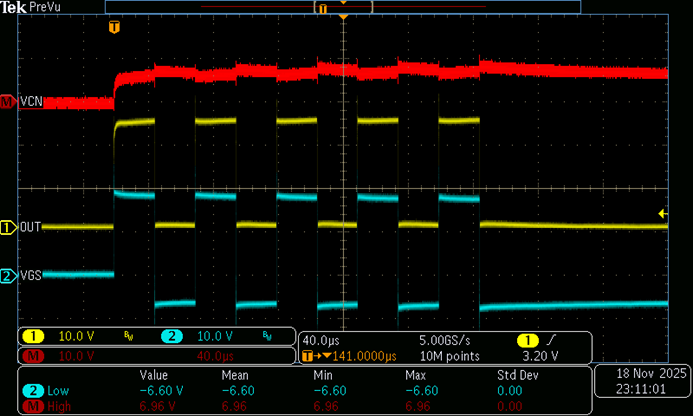The height and width of the screenshot is (416, 693).
Task: Click the trigger source channel 1 badge
Action: (528, 340)
